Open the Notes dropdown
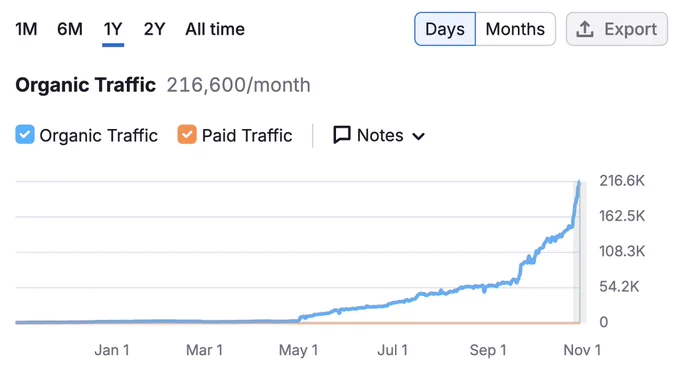 [379, 135]
